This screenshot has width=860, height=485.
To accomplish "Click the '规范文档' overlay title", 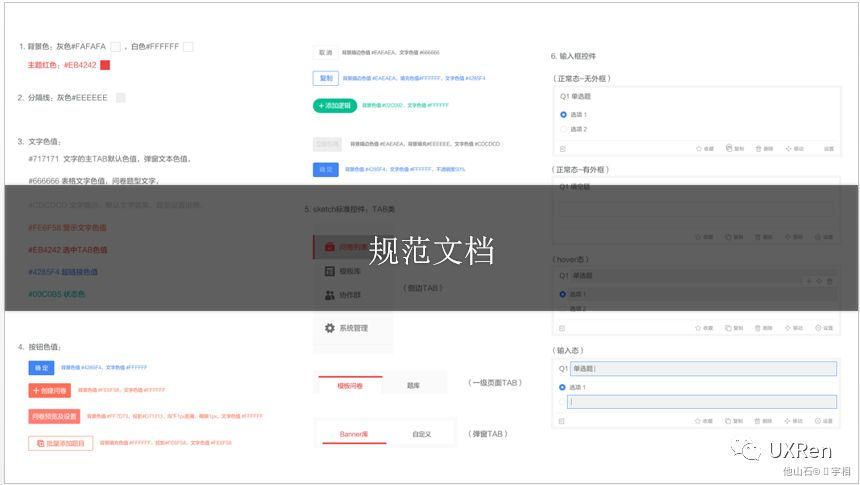I will pos(432,250).
